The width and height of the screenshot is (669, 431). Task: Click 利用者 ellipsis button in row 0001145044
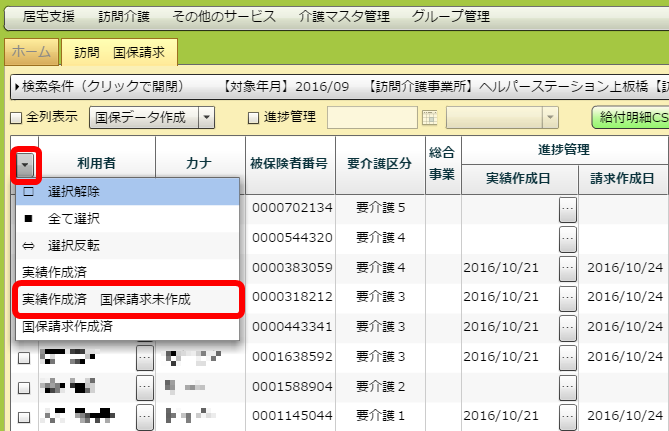point(145,416)
